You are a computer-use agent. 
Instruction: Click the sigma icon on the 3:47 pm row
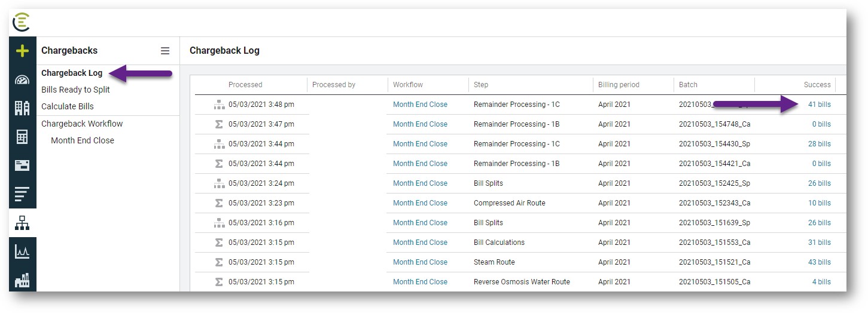[x=219, y=124]
